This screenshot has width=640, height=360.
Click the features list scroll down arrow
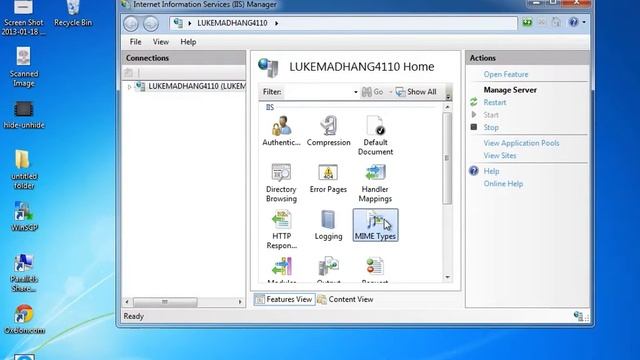(447, 277)
